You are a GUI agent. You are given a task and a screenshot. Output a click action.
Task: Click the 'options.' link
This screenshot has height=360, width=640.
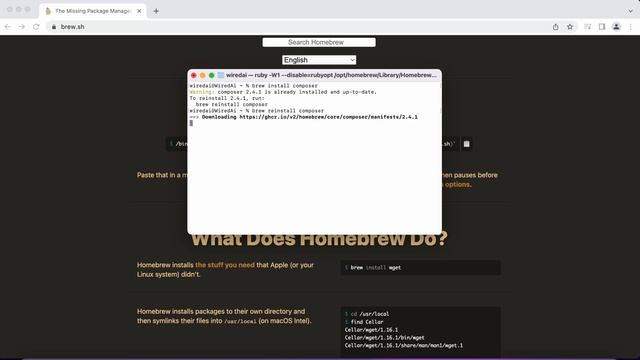tap(458, 184)
